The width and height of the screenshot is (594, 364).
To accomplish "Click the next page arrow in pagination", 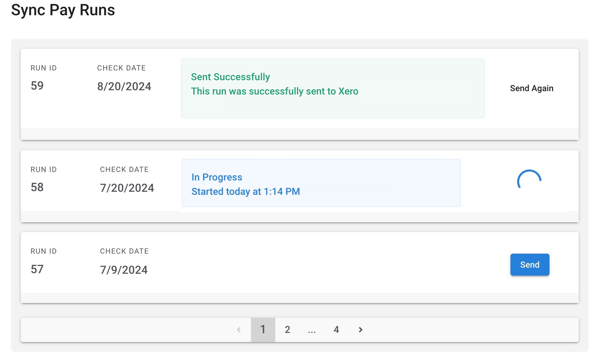I will (x=360, y=330).
